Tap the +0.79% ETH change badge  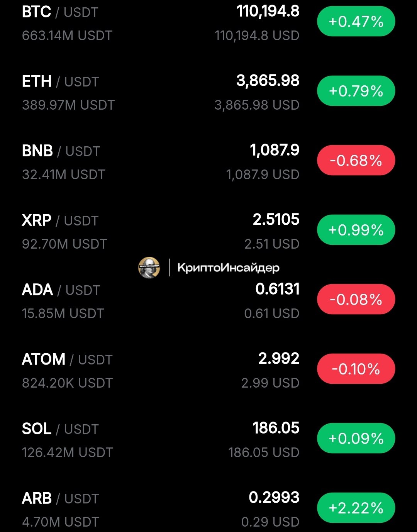pyautogui.click(x=356, y=91)
